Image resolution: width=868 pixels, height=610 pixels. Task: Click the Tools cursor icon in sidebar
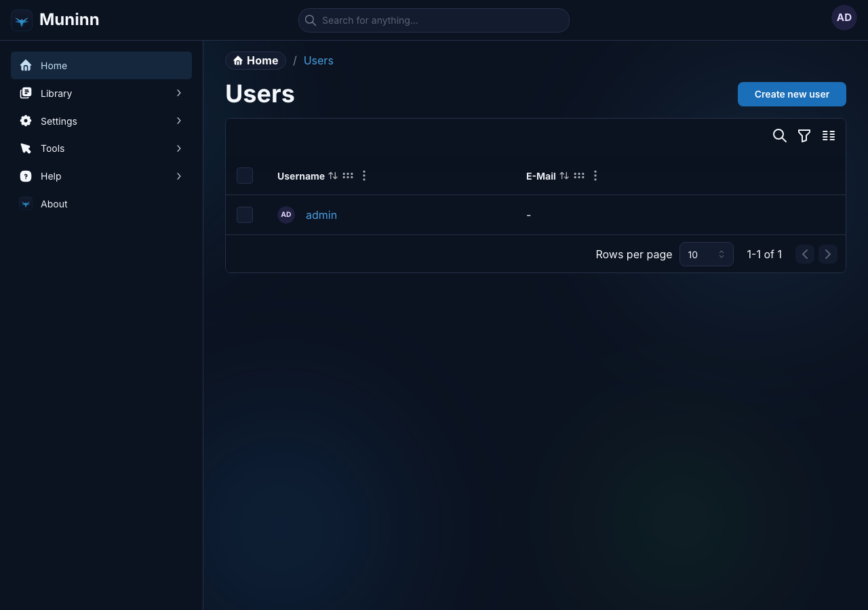click(x=26, y=148)
